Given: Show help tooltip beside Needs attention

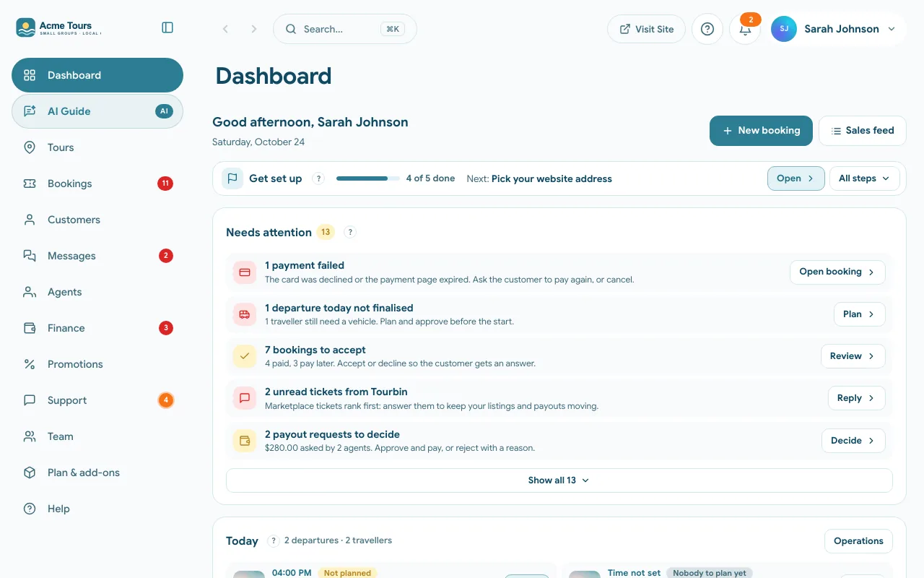Looking at the screenshot, I should [x=350, y=232].
